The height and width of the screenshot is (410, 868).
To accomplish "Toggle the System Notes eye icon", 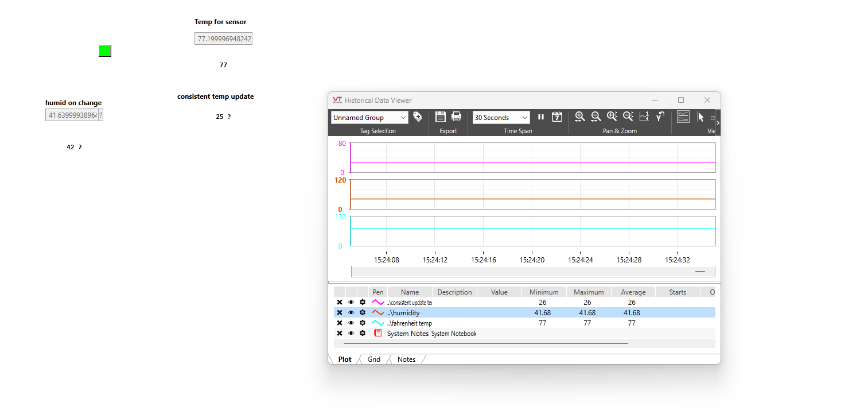I will (351, 334).
